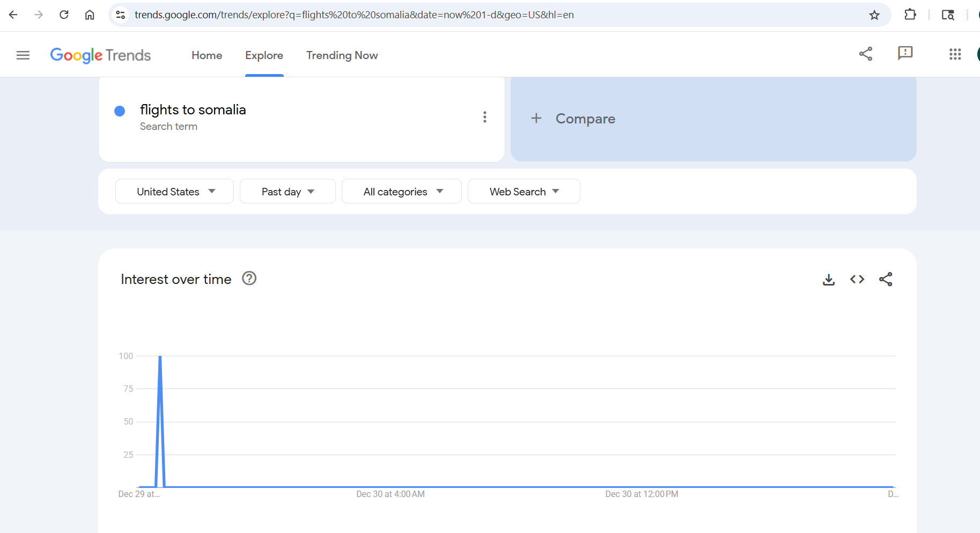View site information icon in address bar
Screen dimensions: 980x533
[121, 15]
